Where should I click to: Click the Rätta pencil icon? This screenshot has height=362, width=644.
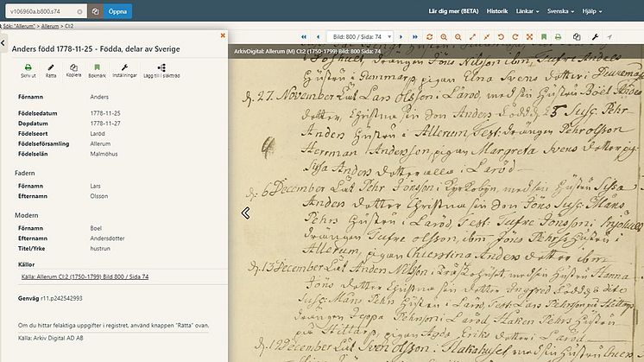51,67
